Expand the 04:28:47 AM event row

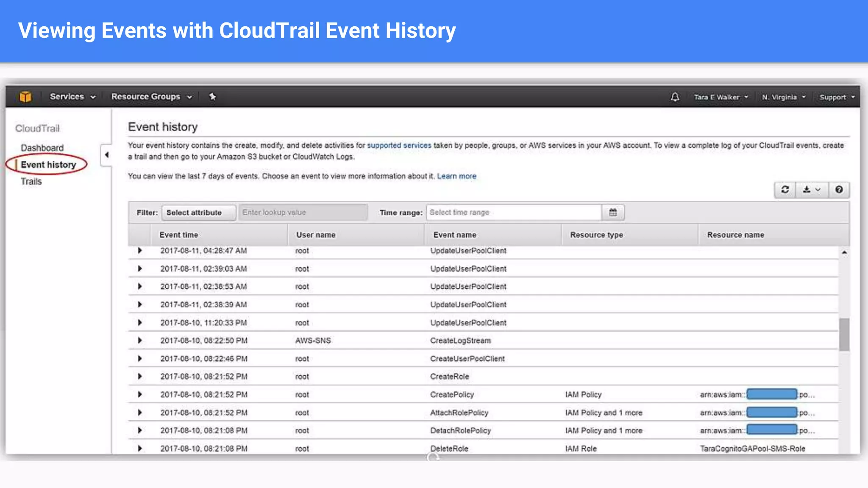tap(139, 251)
